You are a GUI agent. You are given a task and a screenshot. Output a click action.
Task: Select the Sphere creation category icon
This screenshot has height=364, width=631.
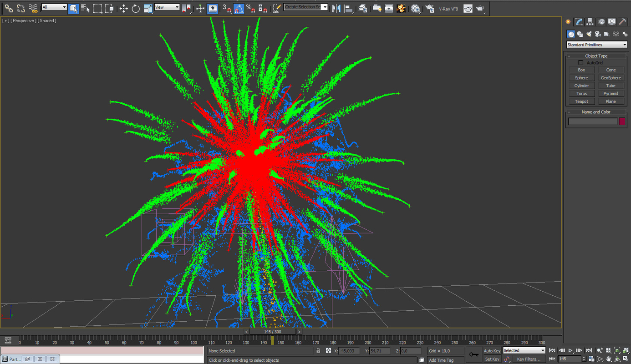tap(571, 34)
